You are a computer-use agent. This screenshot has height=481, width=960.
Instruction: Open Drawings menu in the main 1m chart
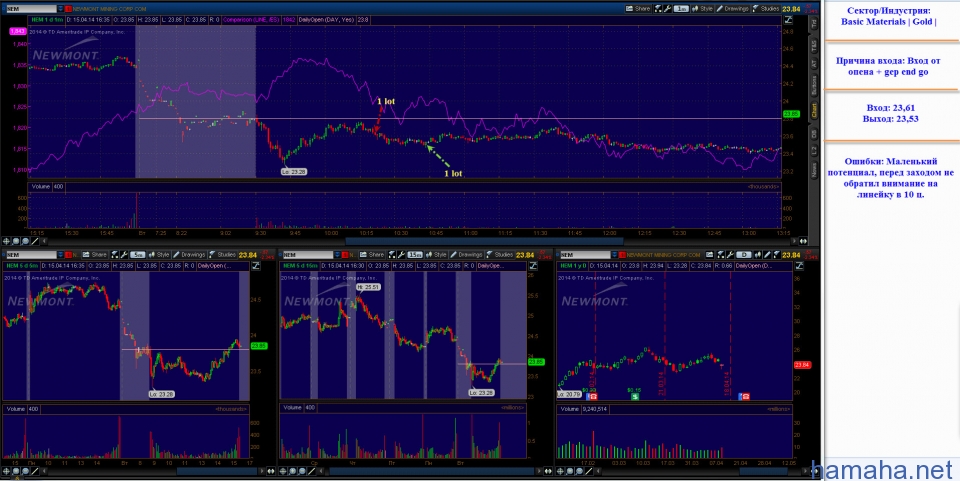click(x=732, y=9)
